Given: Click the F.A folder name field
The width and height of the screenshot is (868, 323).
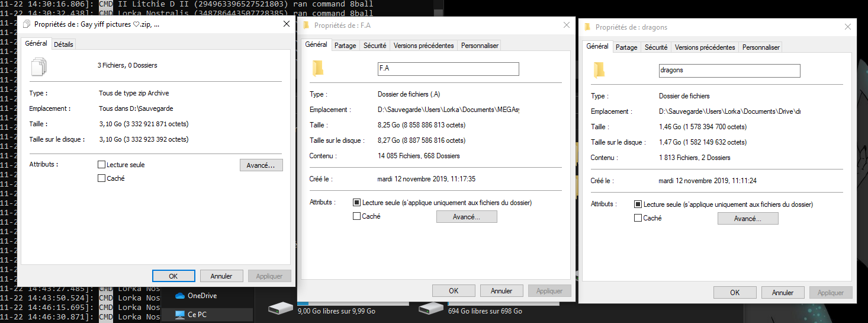Looking at the screenshot, I should click(x=448, y=69).
